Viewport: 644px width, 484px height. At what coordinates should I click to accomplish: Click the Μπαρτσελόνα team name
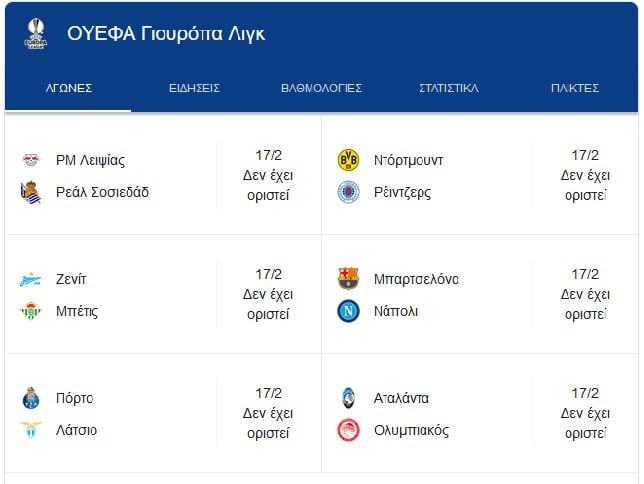[x=416, y=279]
